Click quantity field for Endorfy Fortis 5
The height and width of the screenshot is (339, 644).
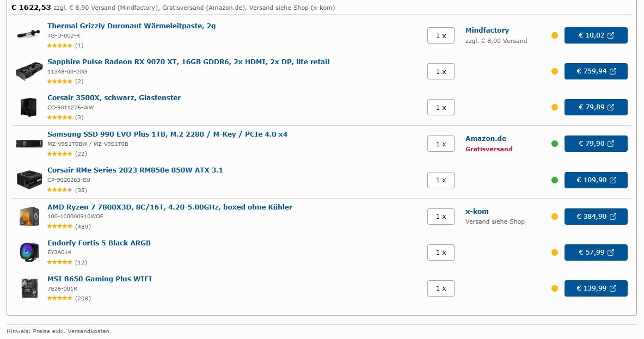pyautogui.click(x=441, y=252)
